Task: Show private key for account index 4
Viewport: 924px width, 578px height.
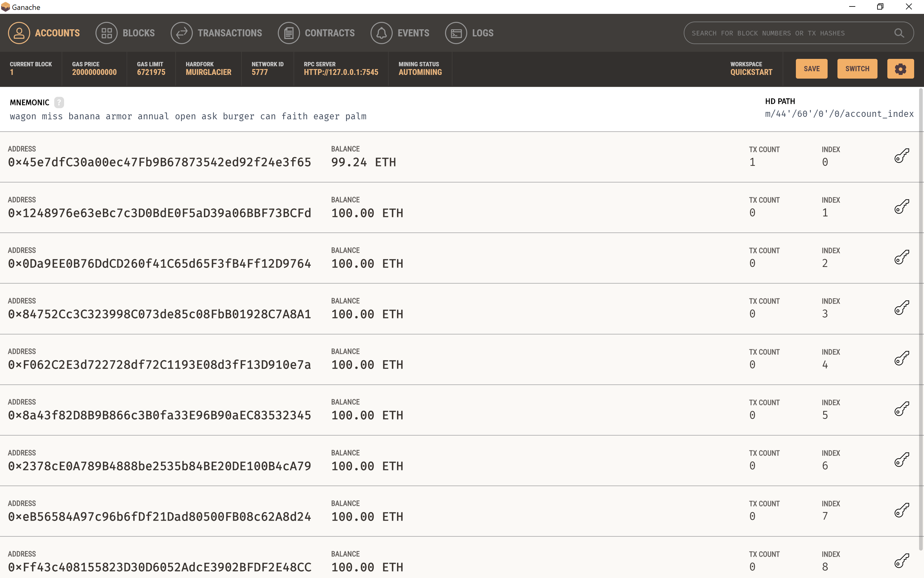Action: pos(902,358)
